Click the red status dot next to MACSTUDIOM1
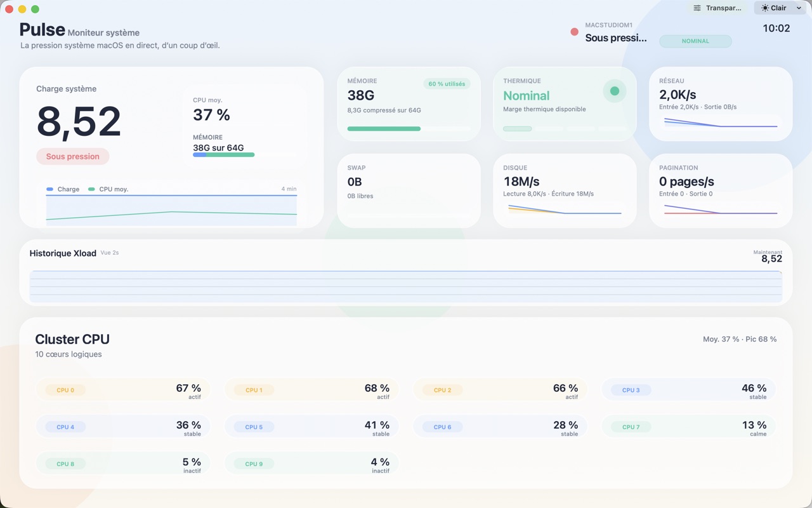The height and width of the screenshot is (508, 812). (x=574, y=32)
